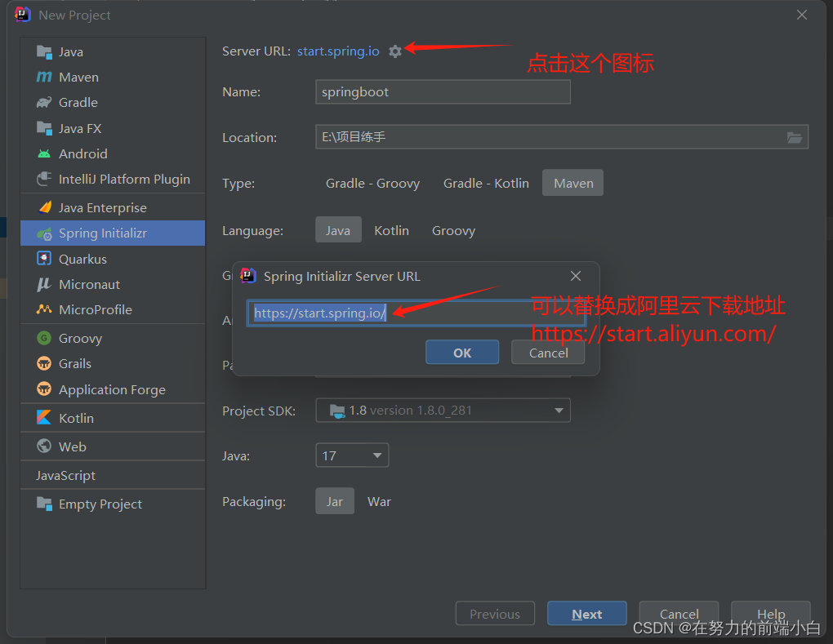Select Gradle - Groovy project type
The image size is (833, 644).
pos(372,183)
